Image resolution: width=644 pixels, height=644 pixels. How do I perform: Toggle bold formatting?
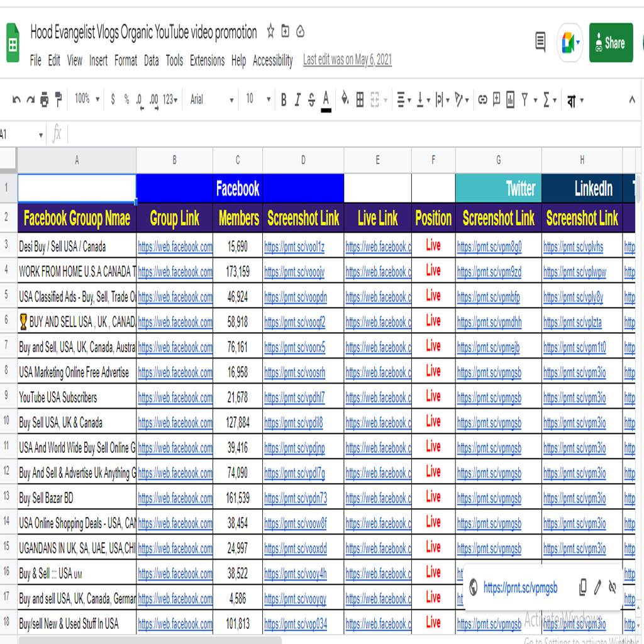tap(284, 99)
